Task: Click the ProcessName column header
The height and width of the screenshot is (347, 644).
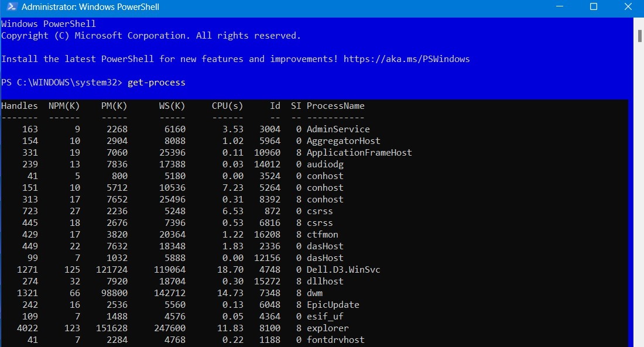Action: click(335, 105)
